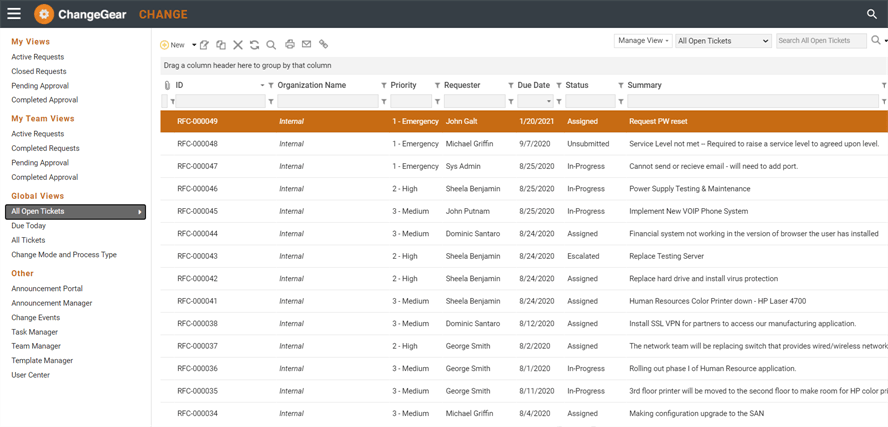
Task: Click the Search All Open Tickets field
Action: (820, 41)
